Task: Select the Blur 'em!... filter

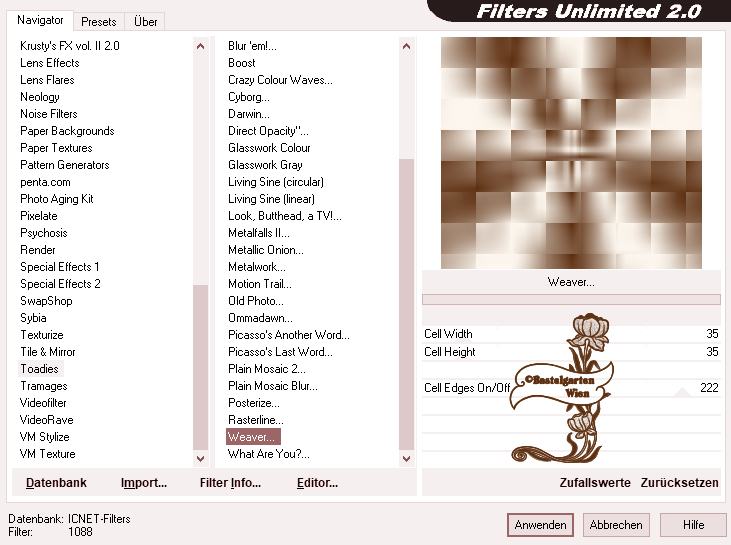Action: (x=252, y=46)
